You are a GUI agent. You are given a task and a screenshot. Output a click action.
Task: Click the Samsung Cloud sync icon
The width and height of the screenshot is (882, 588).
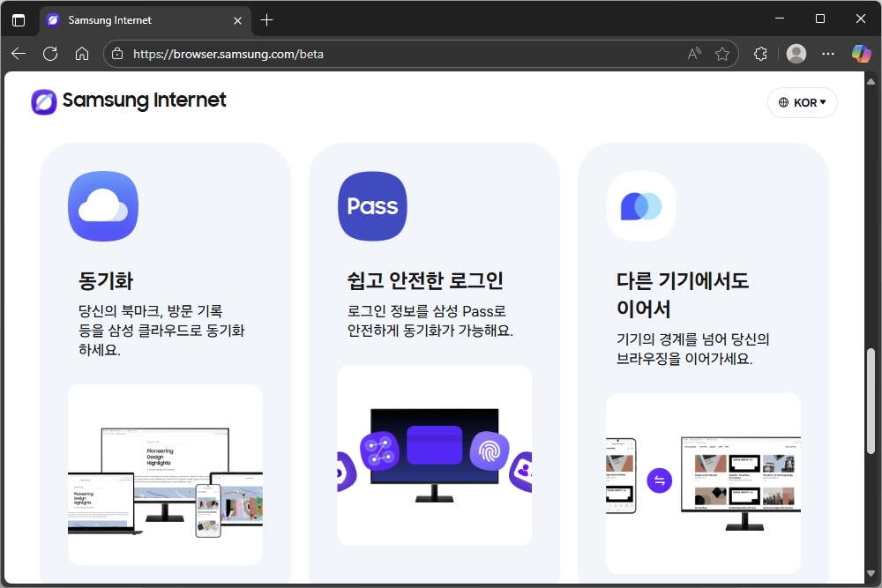tap(103, 206)
